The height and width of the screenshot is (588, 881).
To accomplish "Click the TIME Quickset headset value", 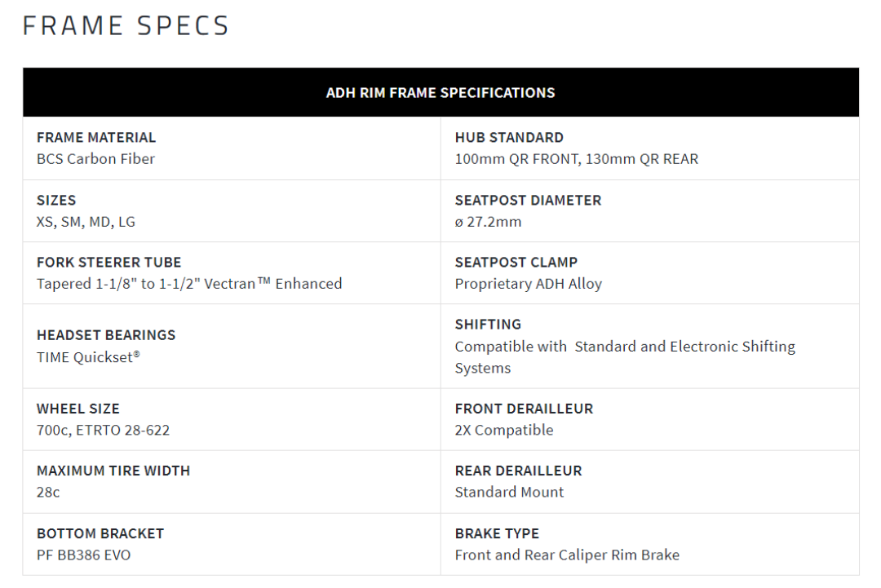I will point(88,357).
